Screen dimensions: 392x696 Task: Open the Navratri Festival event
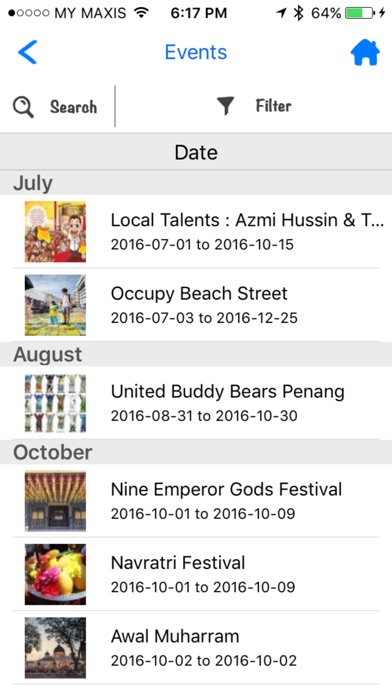(196, 574)
